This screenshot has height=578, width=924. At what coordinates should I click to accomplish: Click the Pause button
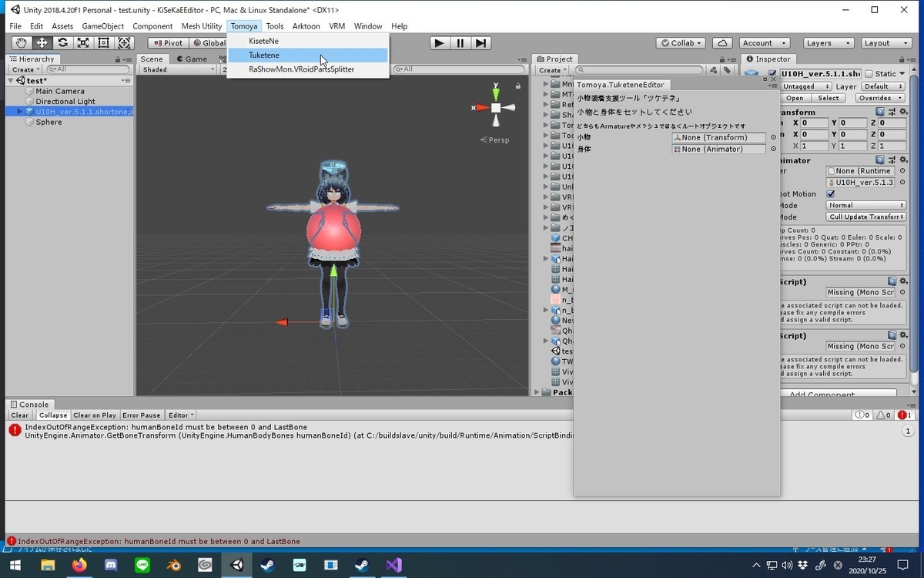pyautogui.click(x=460, y=43)
